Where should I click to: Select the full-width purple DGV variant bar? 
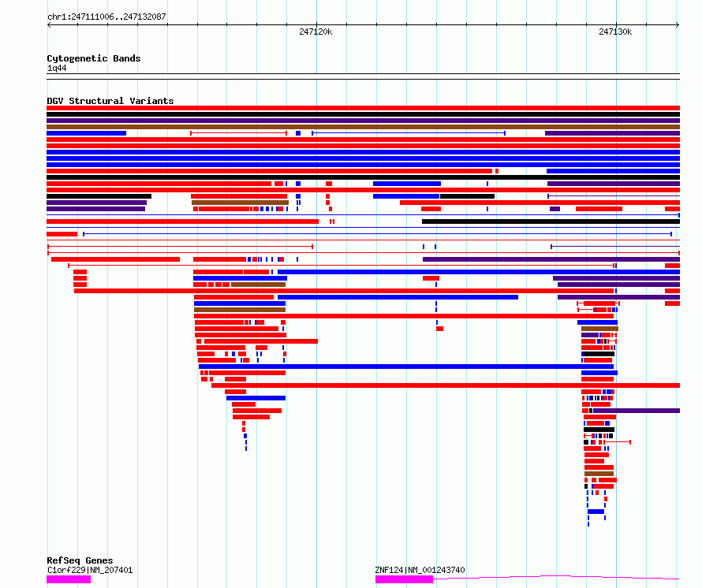pyautogui.click(x=363, y=121)
